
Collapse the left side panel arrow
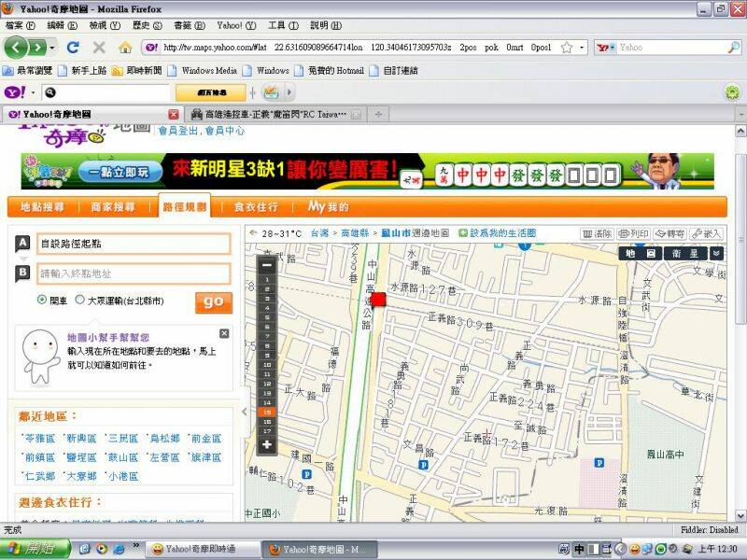pyautogui.click(x=245, y=412)
